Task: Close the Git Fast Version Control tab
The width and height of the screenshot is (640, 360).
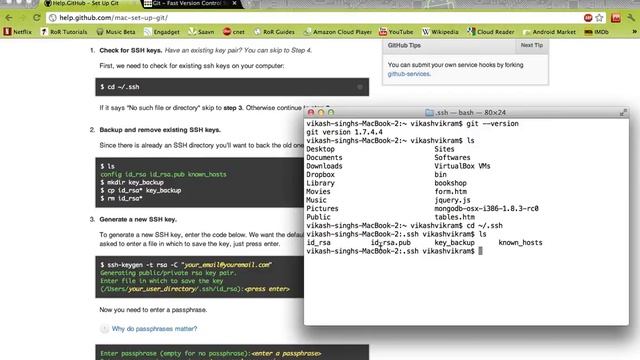Action: [x=234, y=3]
